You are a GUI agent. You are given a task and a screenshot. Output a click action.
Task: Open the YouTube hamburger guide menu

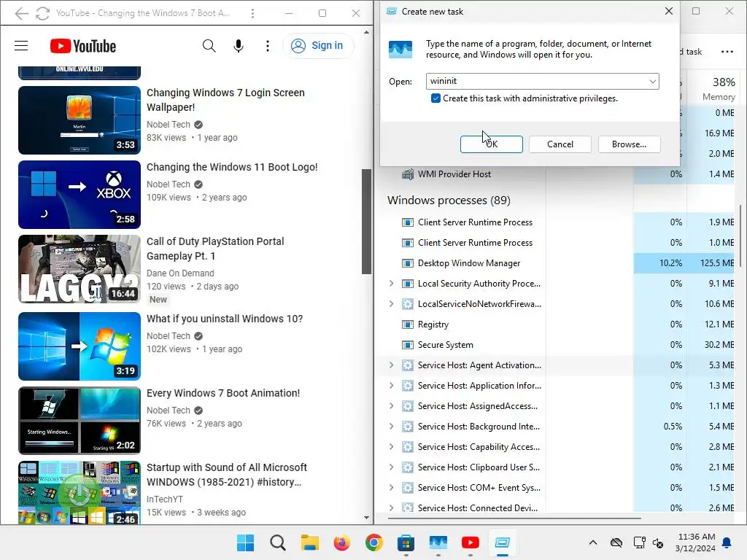coord(21,46)
